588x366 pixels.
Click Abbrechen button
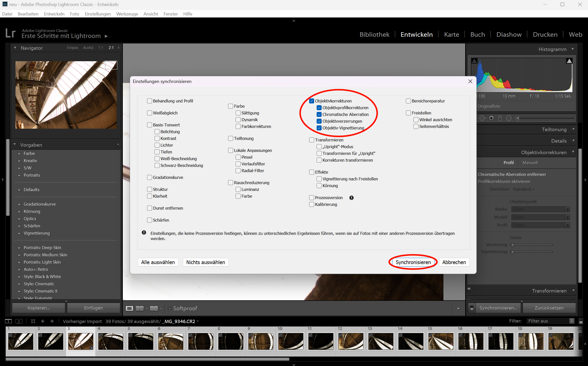point(454,262)
